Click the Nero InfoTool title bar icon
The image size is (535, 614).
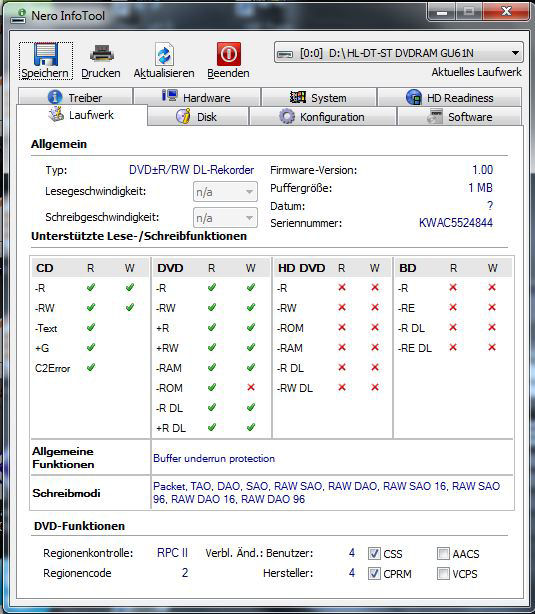18,15
